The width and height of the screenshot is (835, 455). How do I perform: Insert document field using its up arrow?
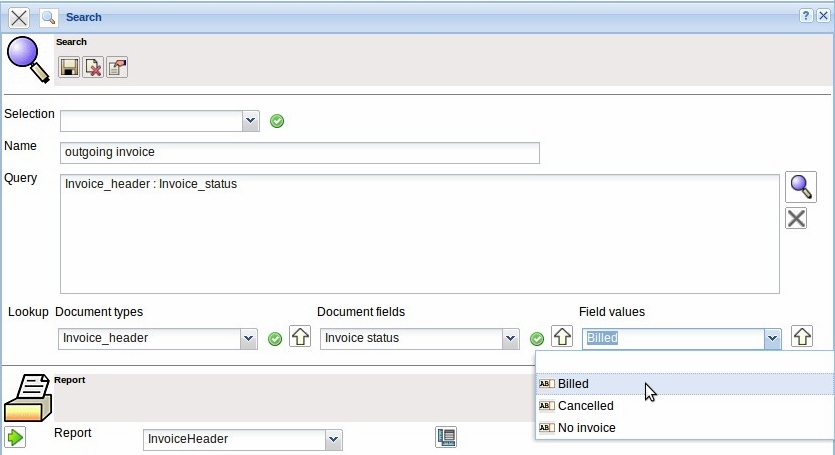tap(562, 337)
